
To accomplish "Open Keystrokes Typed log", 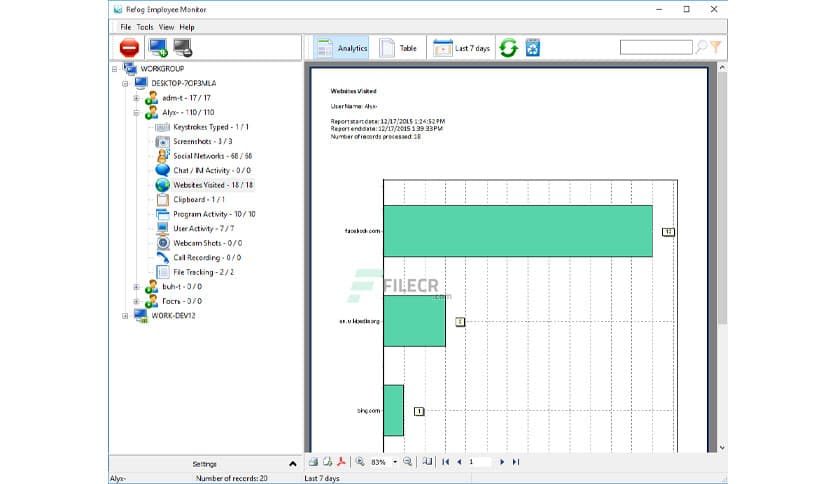I will click(211, 127).
